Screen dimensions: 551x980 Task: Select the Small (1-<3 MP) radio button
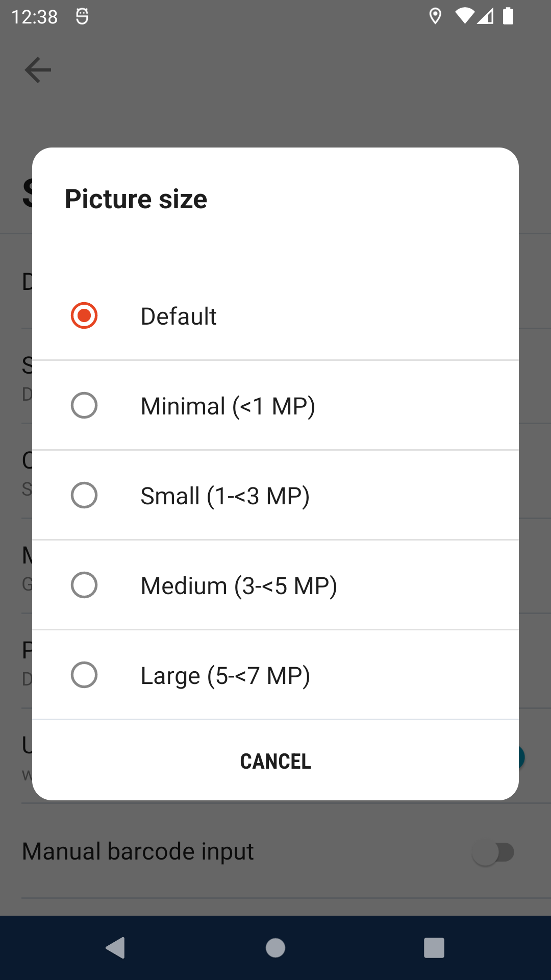(x=84, y=495)
